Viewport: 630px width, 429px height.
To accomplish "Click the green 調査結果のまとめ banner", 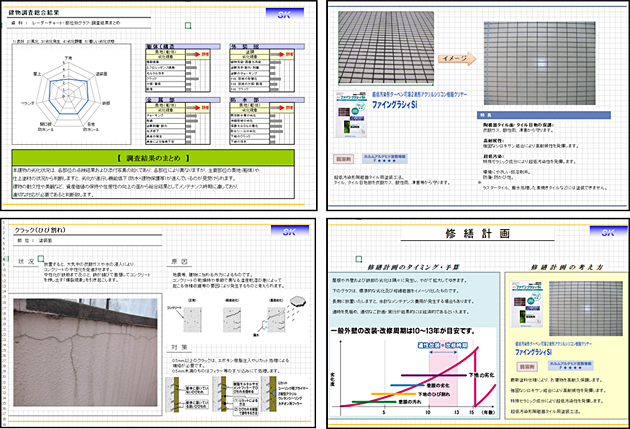I will 153,158.
